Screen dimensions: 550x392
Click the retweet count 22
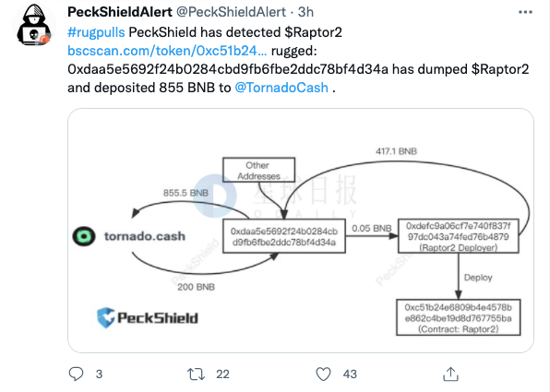coord(222,374)
